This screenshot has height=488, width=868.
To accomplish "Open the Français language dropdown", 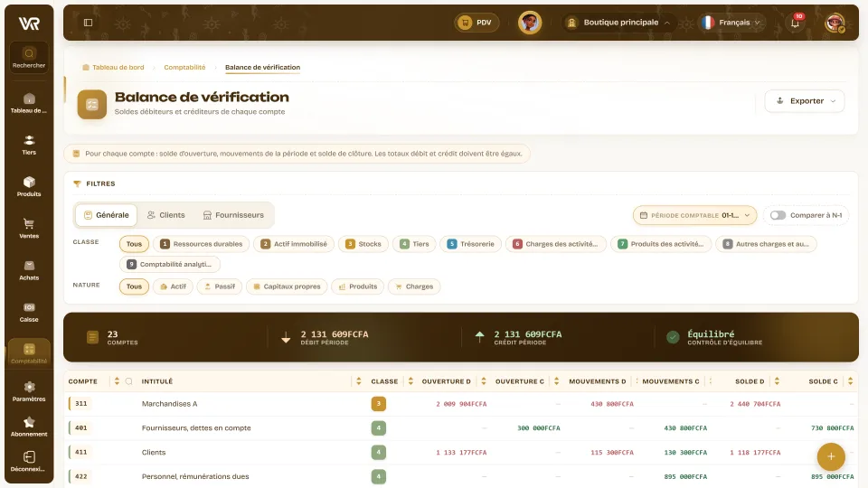I will point(731,23).
